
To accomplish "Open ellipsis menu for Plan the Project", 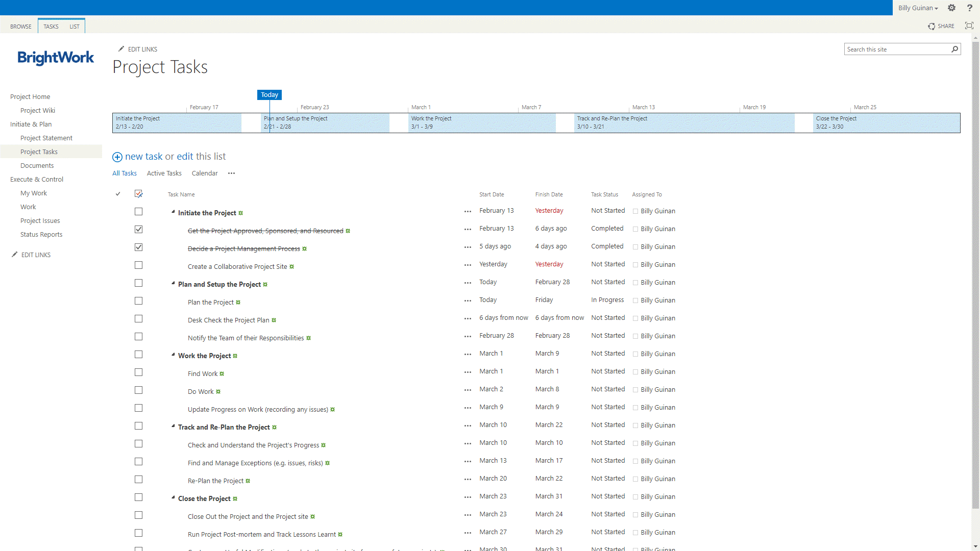I will [468, 300].
